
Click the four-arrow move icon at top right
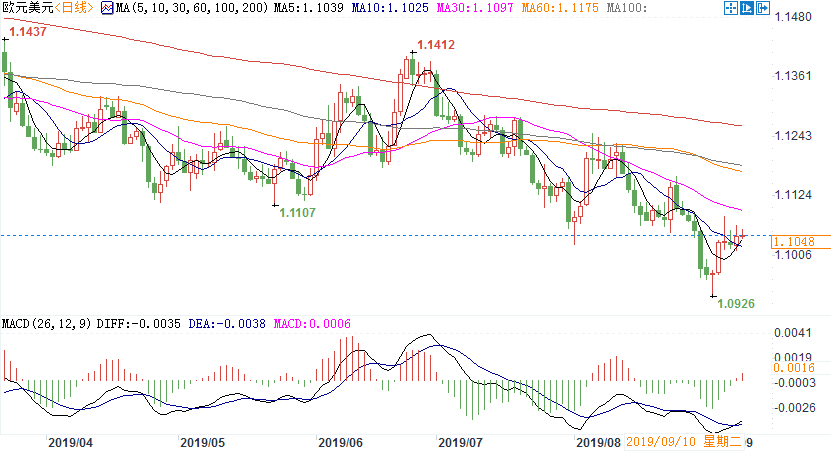tap(729, 8)
